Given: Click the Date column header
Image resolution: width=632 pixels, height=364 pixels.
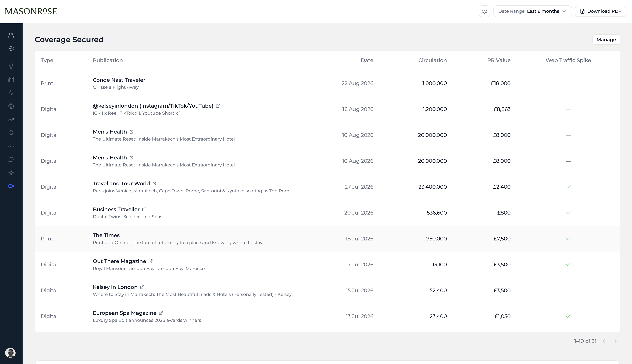Looking at the screenshot, I should point(367,60).
